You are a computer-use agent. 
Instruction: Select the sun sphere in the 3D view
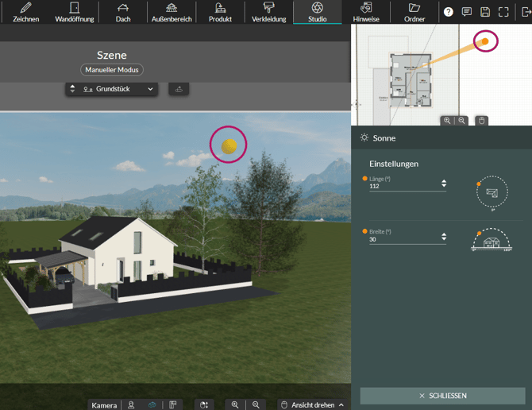(x=229, y=146)
